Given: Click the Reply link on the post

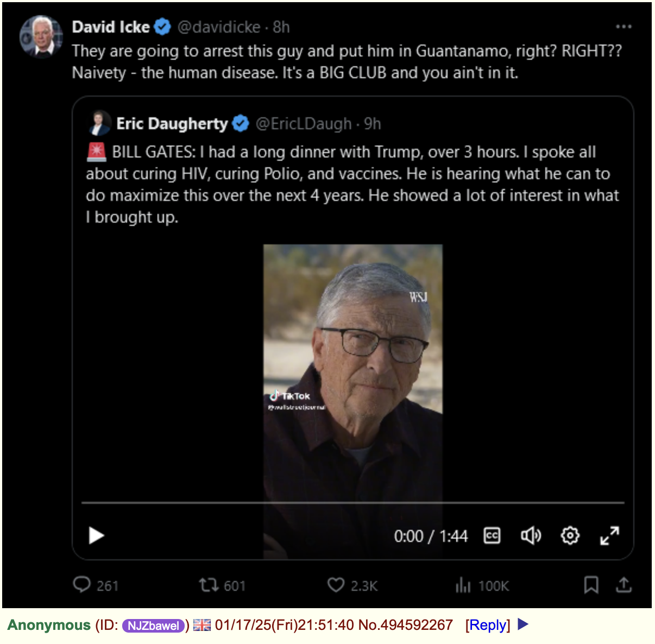Looking at the screenshot, I should [488, 625].
